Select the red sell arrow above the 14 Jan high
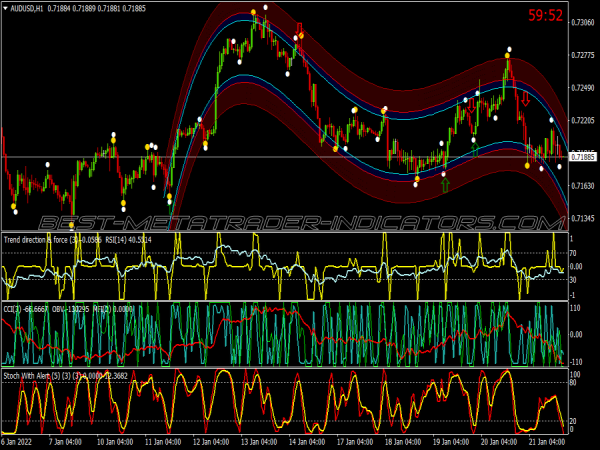600x450 pixels. (299, 29)
